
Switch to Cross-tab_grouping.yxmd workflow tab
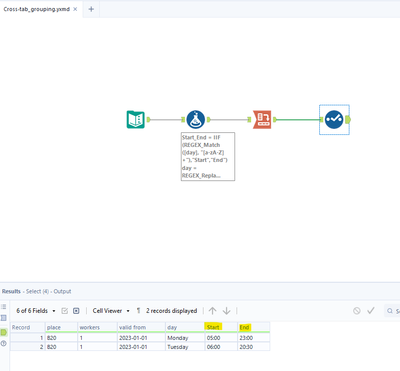click(x=36, y=9)
